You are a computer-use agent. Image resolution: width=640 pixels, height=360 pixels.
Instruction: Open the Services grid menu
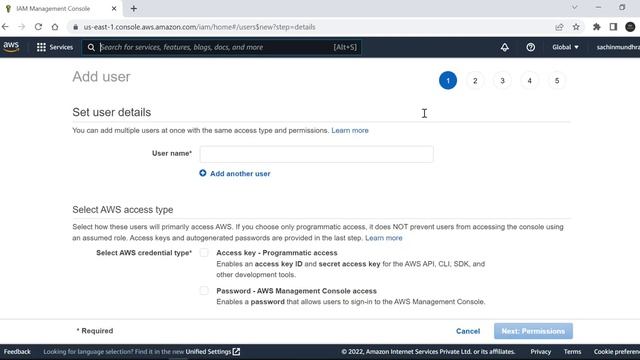[41, 47]
